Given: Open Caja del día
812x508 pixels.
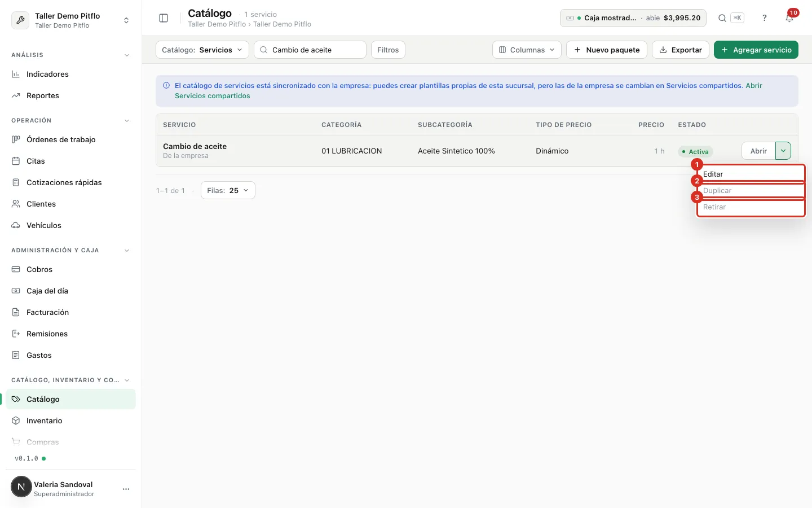Looking at the screenshot, I should pos(70,291).
